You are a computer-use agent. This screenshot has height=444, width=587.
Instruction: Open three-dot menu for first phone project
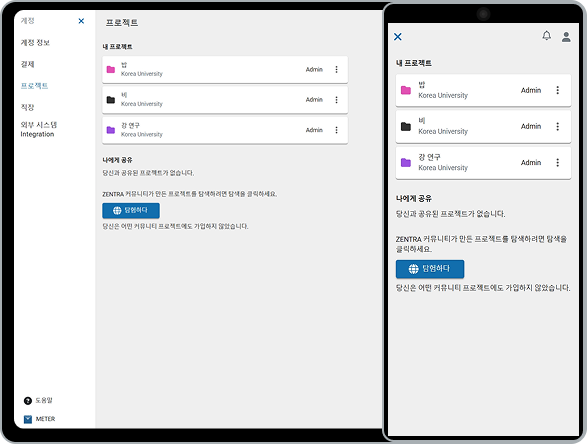click(x=557, y=90)
